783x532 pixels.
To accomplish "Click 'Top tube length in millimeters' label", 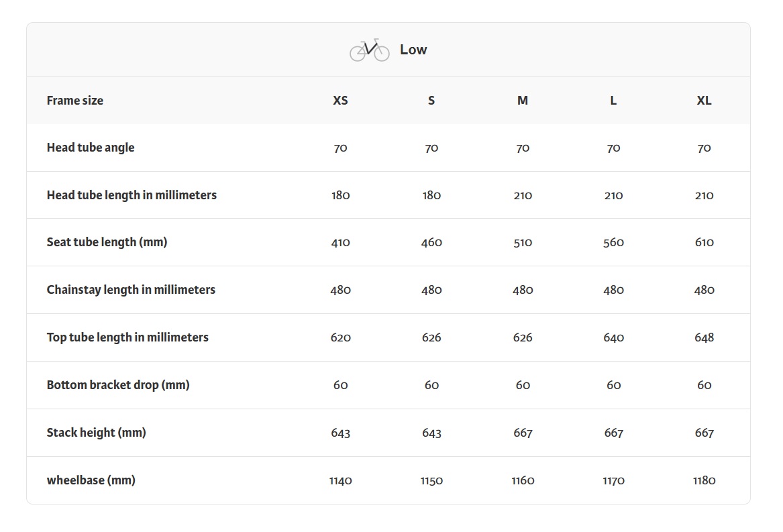I will pyautogui.click(x=127, y=337).
